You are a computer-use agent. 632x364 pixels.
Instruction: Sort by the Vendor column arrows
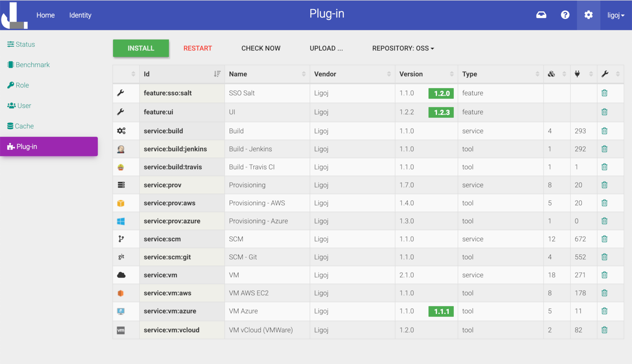(389, 74)
